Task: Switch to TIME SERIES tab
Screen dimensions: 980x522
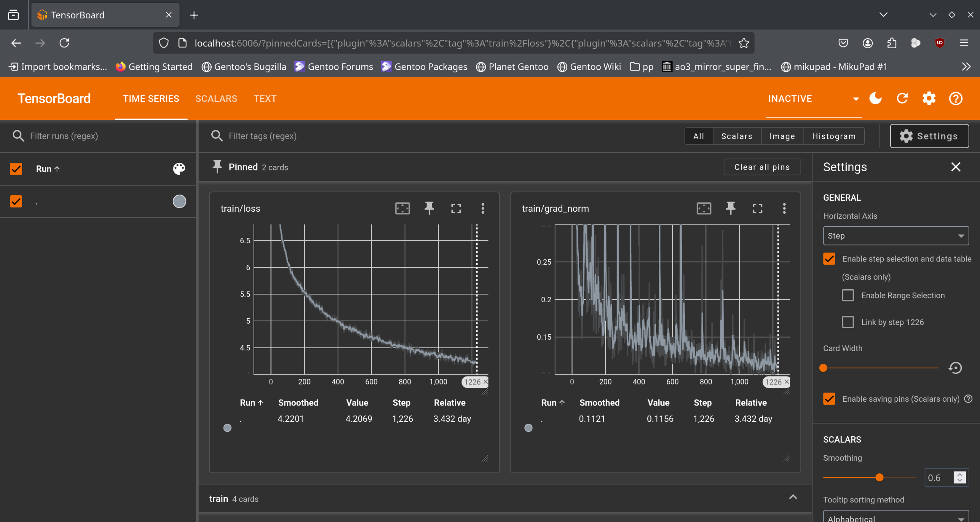Action: tap(151, 98)
